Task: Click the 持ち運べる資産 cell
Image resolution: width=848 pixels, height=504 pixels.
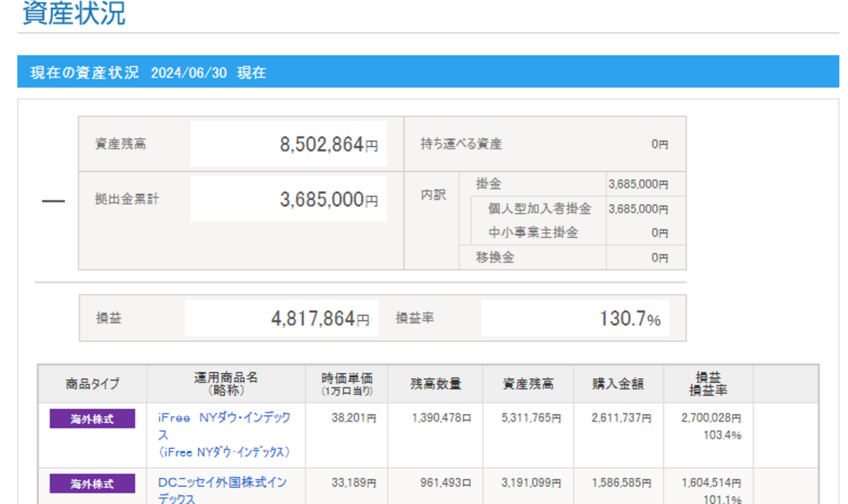Action: pos(461,145)
